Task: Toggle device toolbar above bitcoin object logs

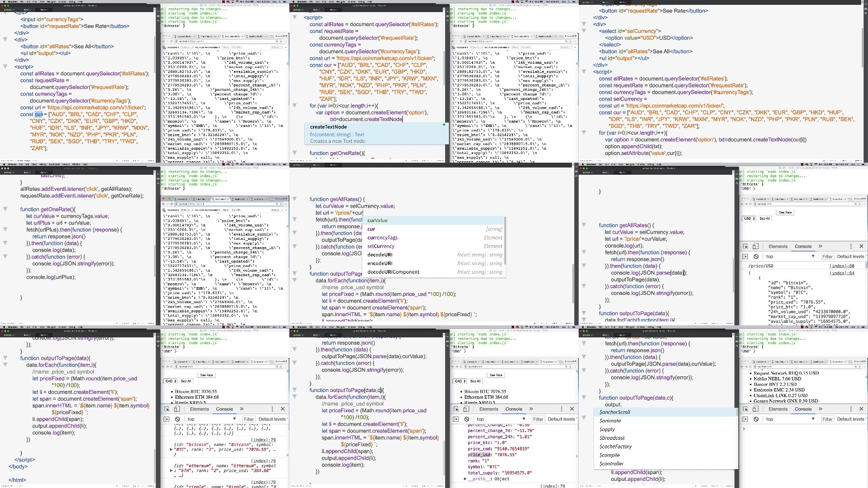Action: pyautogui.click(x=177, y=409)
